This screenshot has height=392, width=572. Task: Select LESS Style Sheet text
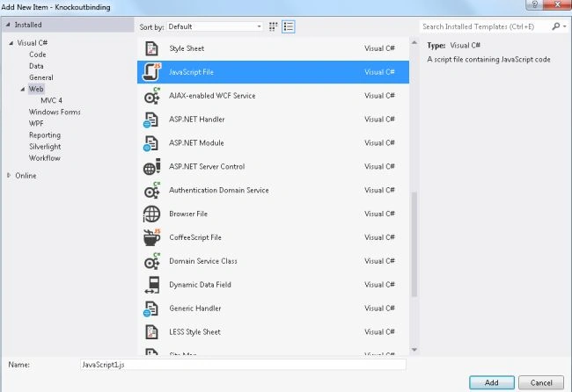(x=194, y=332)
